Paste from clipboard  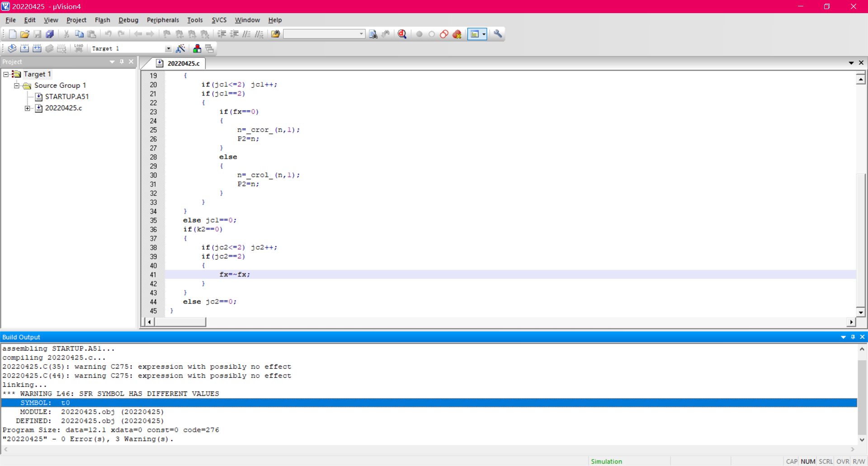[x=92, y=34]
